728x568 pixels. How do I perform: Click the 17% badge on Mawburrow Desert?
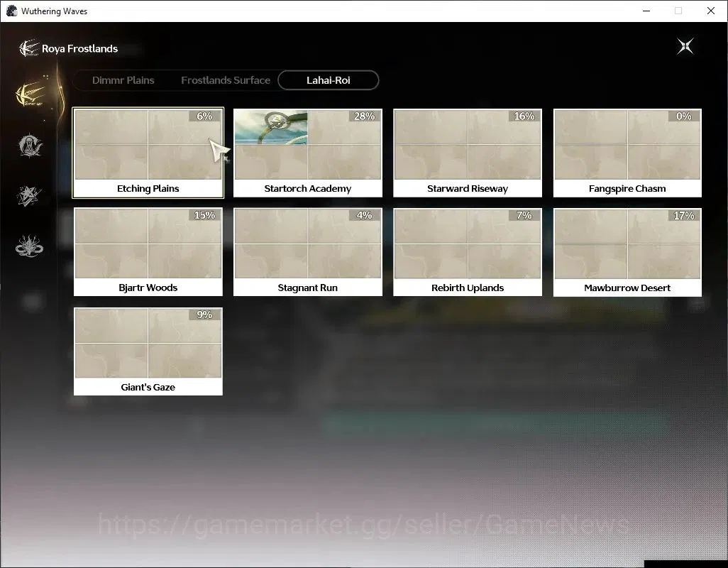coord(684,216)
